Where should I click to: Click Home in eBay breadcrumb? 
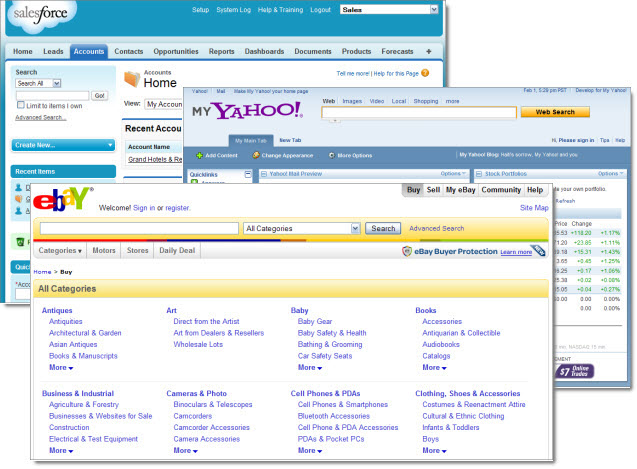point(42,272)
